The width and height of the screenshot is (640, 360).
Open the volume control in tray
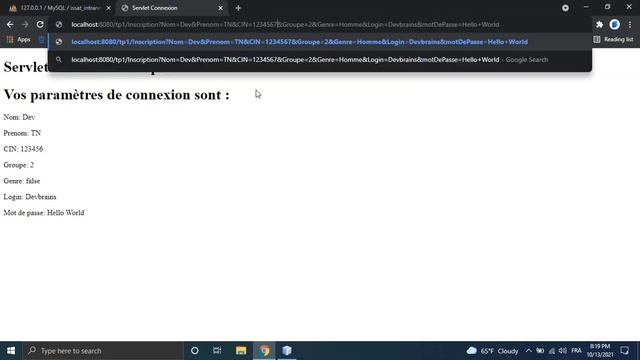pyautogui.click(x=563, y=351)
